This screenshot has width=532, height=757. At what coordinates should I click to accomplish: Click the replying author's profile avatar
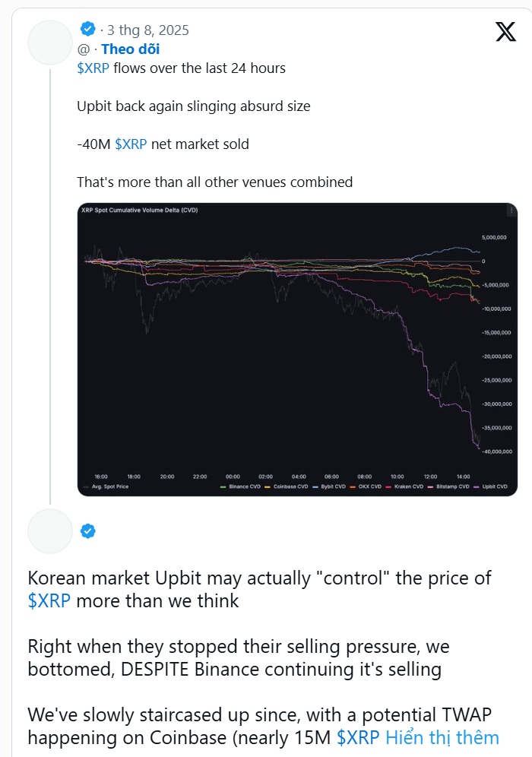(49, 531)
